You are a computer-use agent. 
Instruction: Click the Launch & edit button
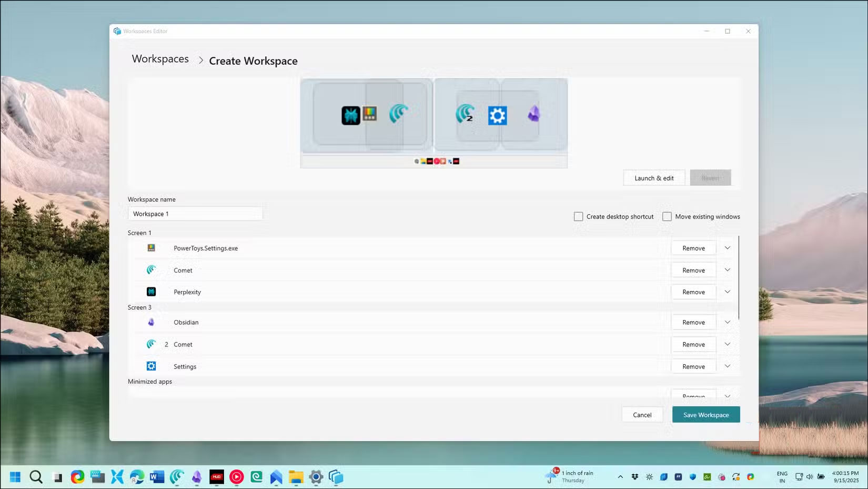654,177
